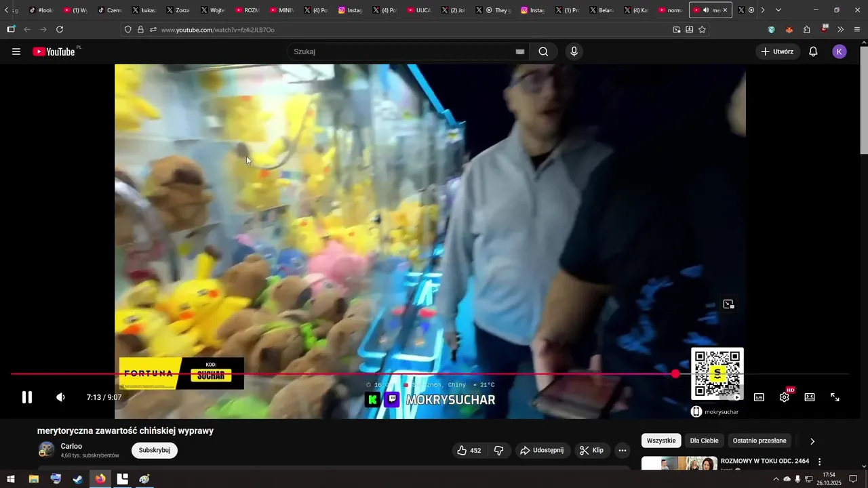This screenshot has width=868, height=488.
Task: Switch to theater mode view
Action: tap(810, 397)
